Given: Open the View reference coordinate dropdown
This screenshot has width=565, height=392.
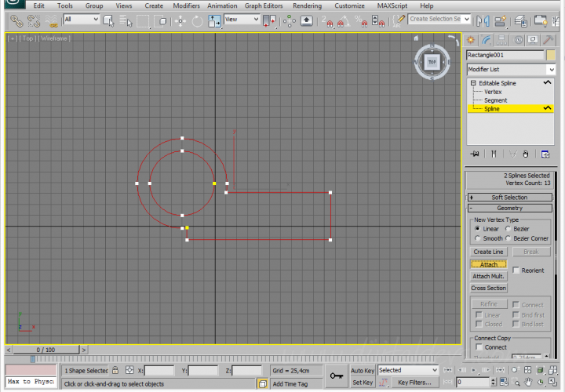Looking at the screenshot, I should coord(242,20).
